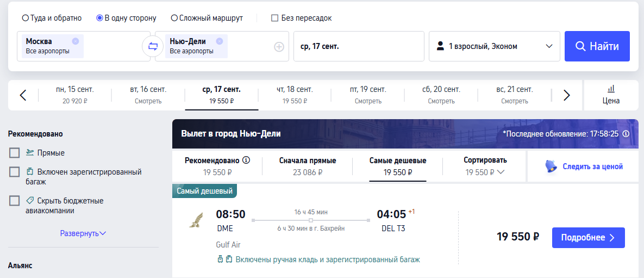Check Включен зарегистрированный багаж filter
Screen dimensions: 644x278
click(x=14, y=172)
